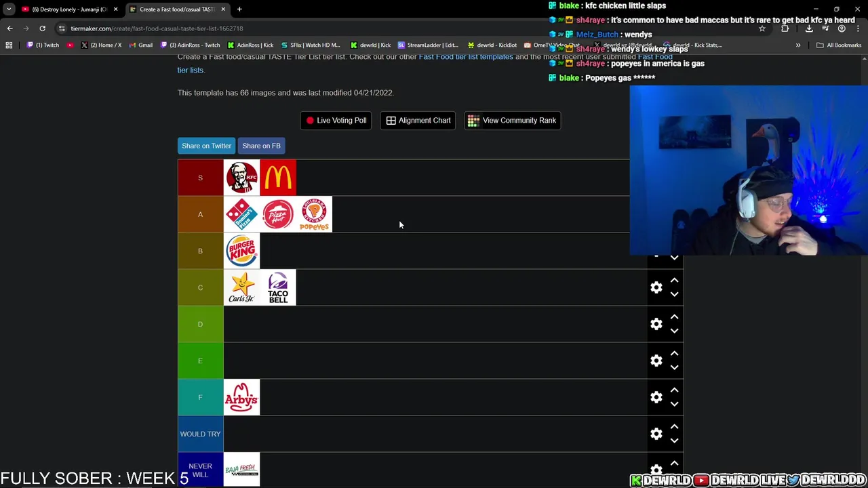This screenshot has height=488, width=868.
Task: Move E tier row up
Action: coord(674,353)
